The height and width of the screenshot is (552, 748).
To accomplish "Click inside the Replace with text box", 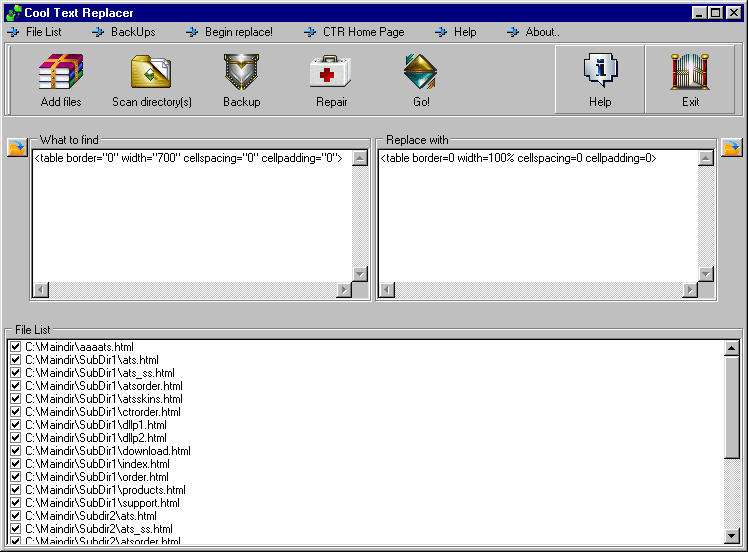I will click(x=539, y=216).
